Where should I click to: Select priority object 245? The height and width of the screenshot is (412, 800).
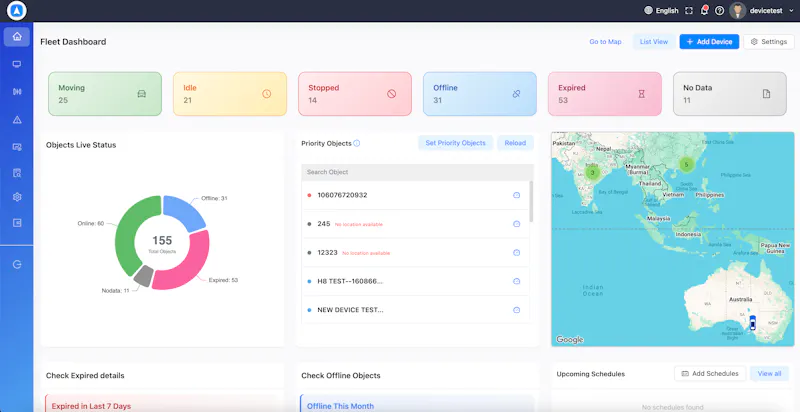[x=324, y=224]
